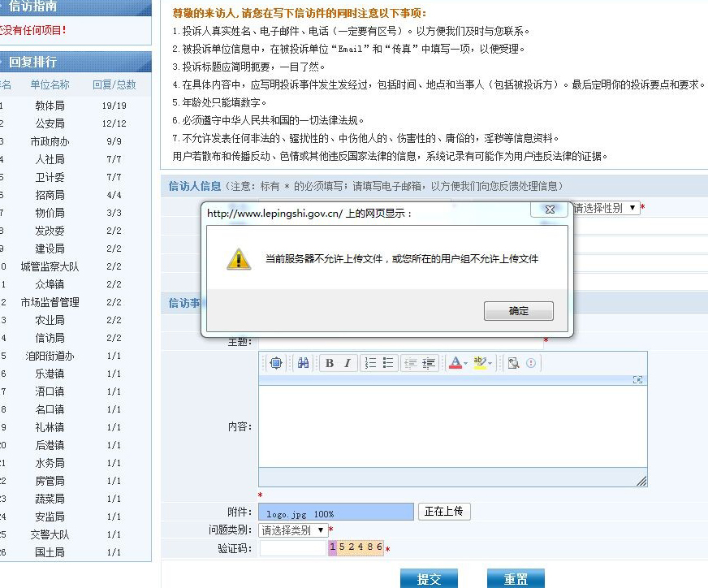Insert a bulleted list in editor
This screenshot has width=708, height=588.
388,363
